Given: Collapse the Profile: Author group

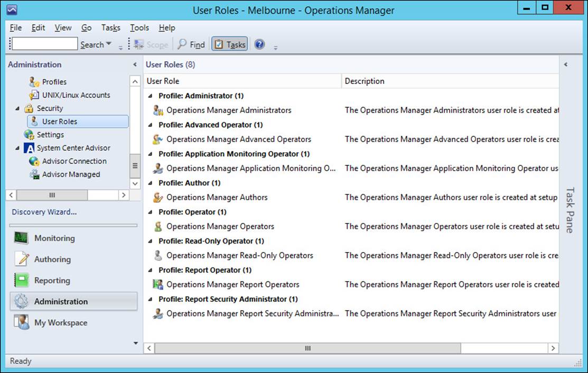Looking at the screenshot, I should 151,183.
